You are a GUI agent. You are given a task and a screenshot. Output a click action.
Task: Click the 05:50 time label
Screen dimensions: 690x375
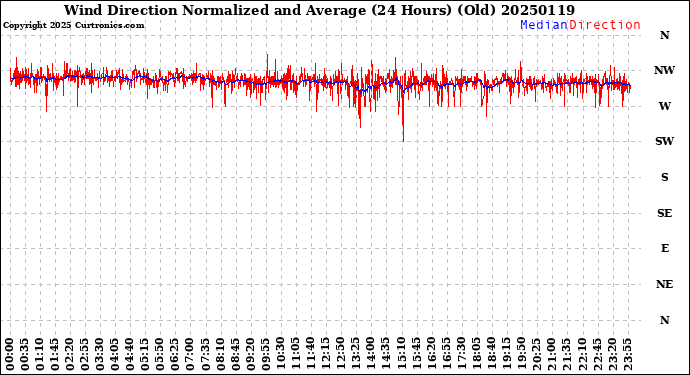coord(160,354)
